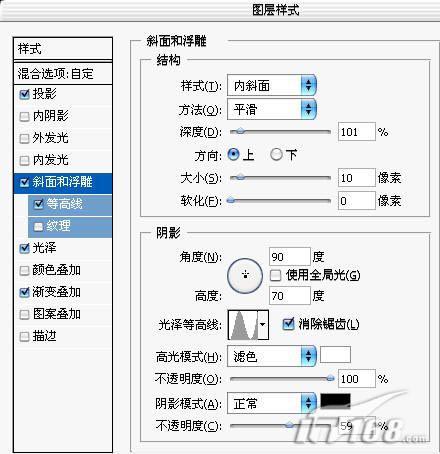The width and height of the screenshot is (440, 454).
Task: Click highlight 不透明度(O) opacity slider handle
Action: pyautogui.click(x=330, y=378)
